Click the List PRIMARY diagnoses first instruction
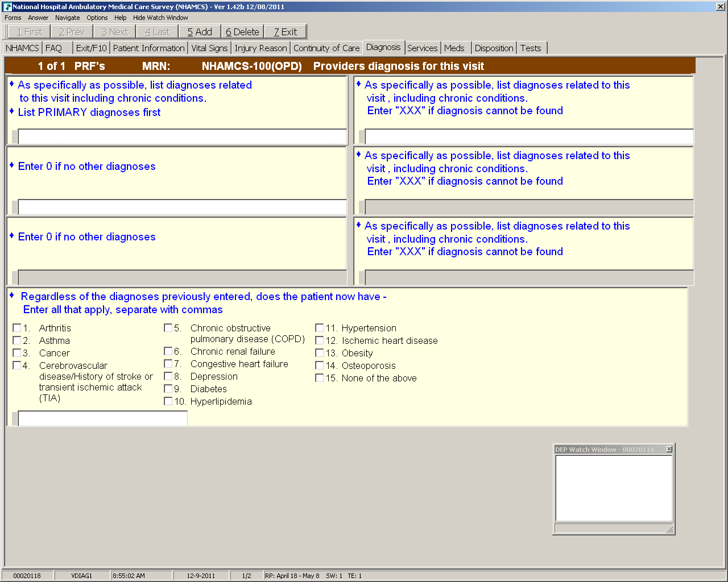The image size is (728, 582). 89,113
